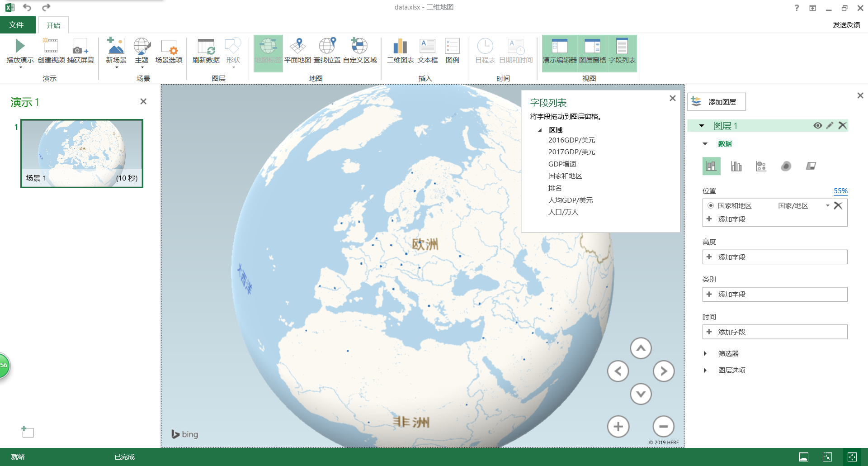Collapse the 数据 data section
868x466 pixels.
tap(705, 144)
